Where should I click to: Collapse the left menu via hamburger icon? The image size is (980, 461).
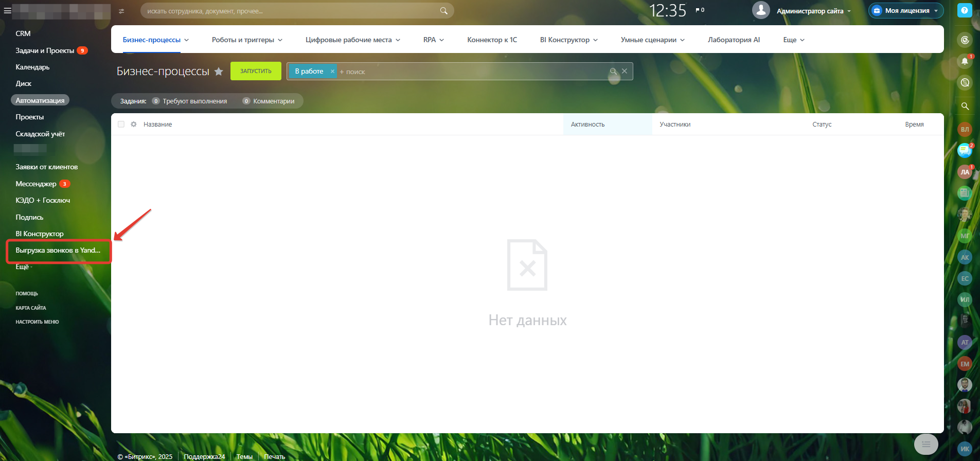click(x=7, y=10)
